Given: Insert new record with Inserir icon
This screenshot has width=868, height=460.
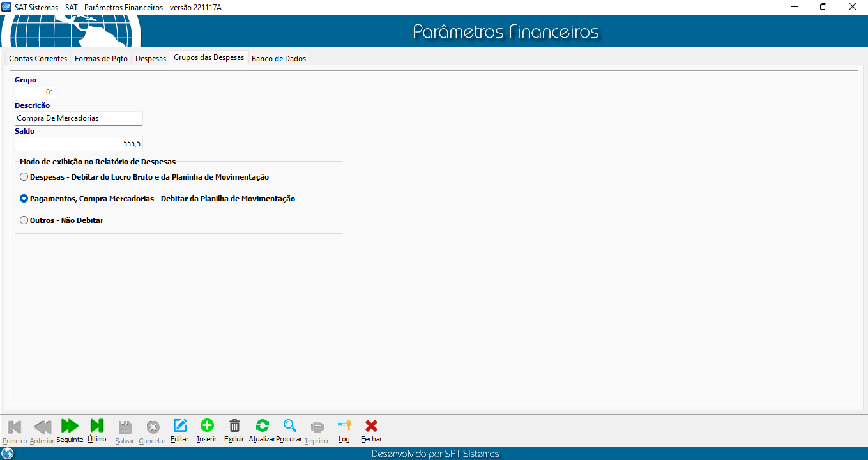Looking at the screenshot, I should [207, 426].
